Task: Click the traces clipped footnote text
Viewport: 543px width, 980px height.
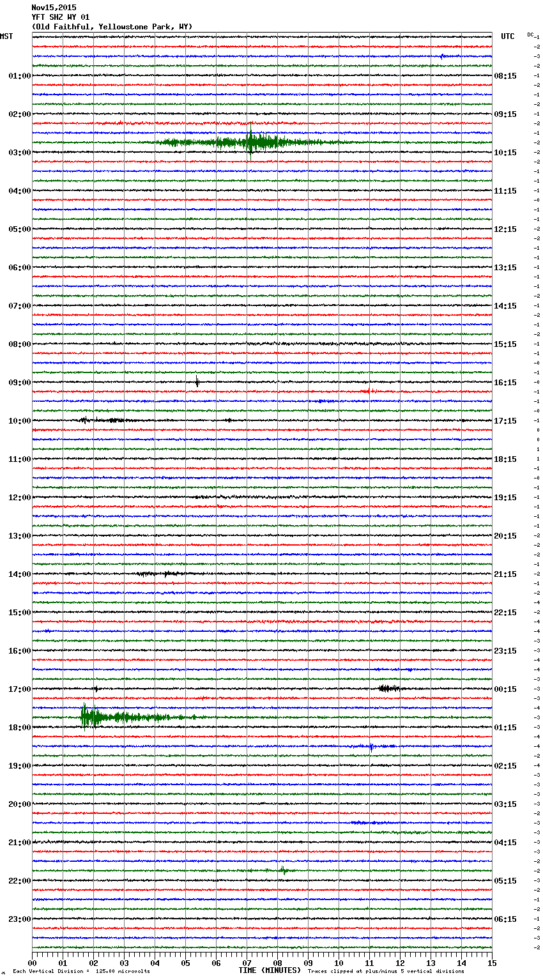Action: [386, 972]
